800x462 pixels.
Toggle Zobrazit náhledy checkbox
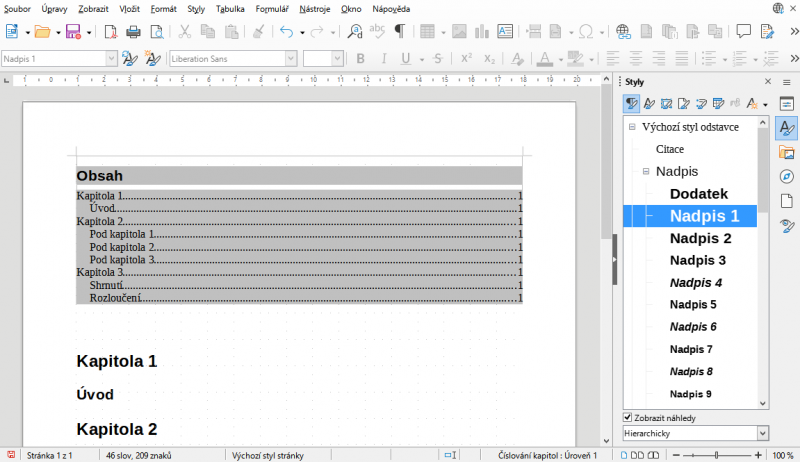(628, 418)
